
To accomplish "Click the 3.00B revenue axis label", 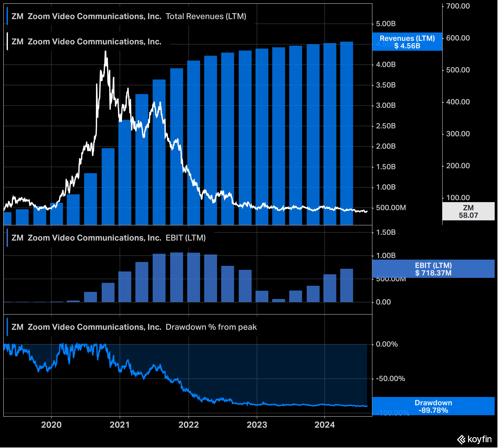I will pos(386,106).
